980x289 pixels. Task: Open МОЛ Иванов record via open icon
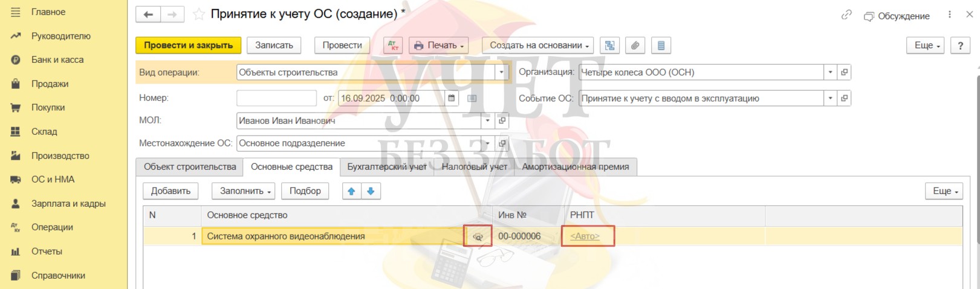point(502,120)
